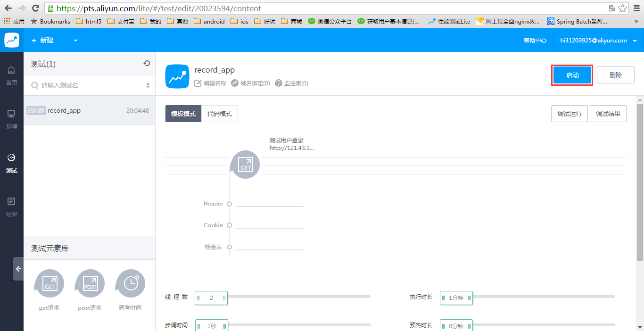Click the 预热时长 slider handle showing 0分钟
The width and height of the screenshot is (644, 331).
point(456,325)
